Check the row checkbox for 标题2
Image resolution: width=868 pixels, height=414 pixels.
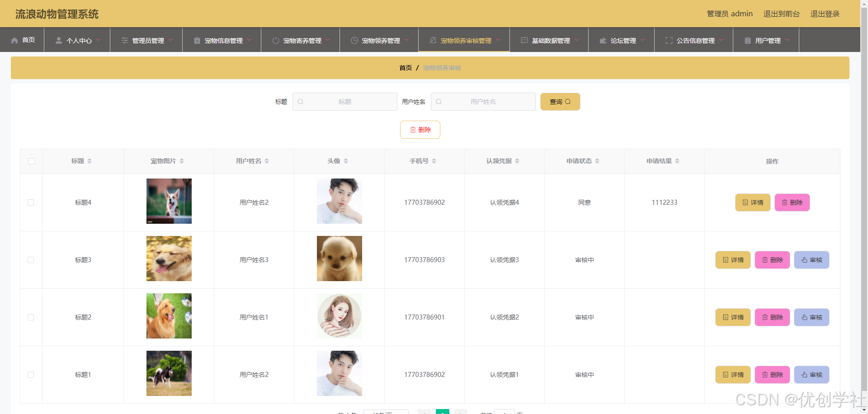tap(31, 317)
